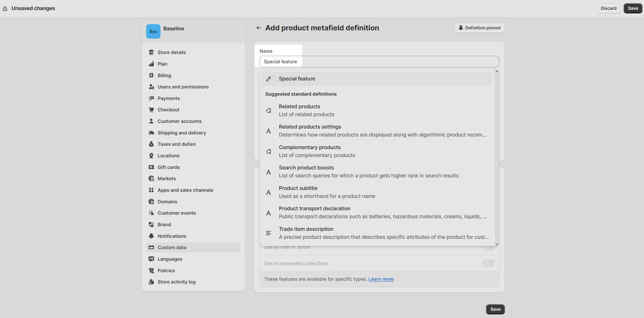Enable the Use as filter in admin toggle
Screen dimensions: 644x318
489,247
